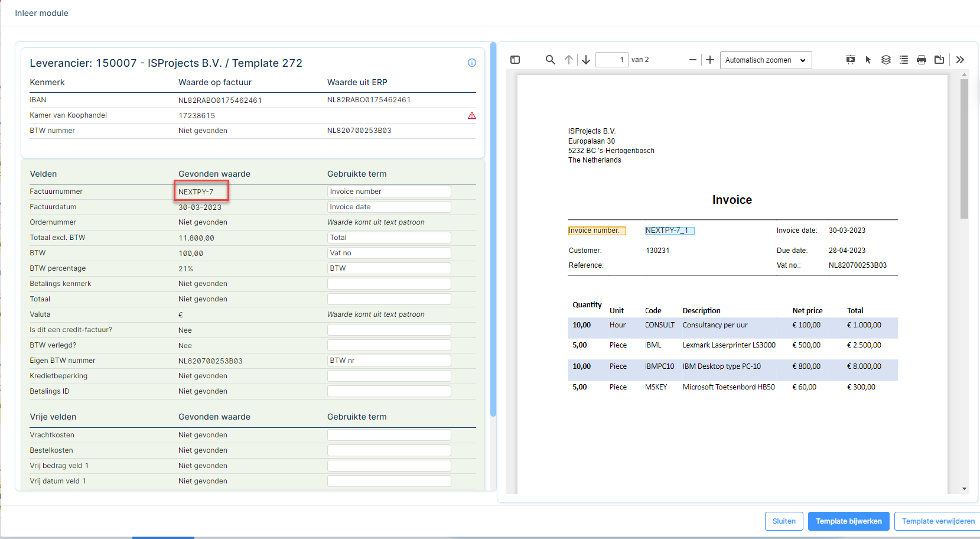Expand more PDF tools double chevron

(x=960, y=60)
